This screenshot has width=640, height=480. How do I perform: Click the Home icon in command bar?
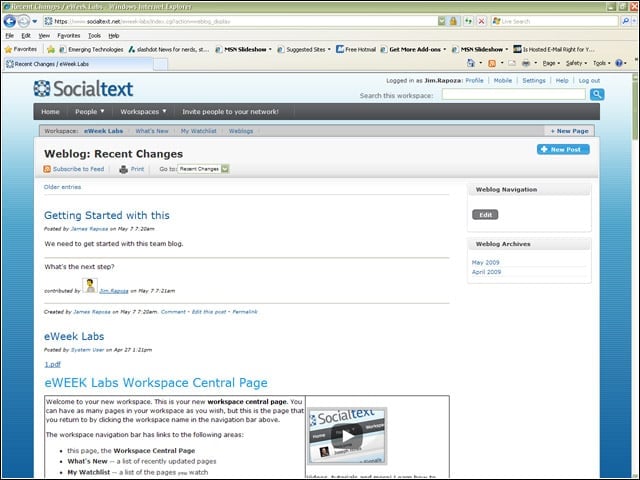(x=471, y=63)
